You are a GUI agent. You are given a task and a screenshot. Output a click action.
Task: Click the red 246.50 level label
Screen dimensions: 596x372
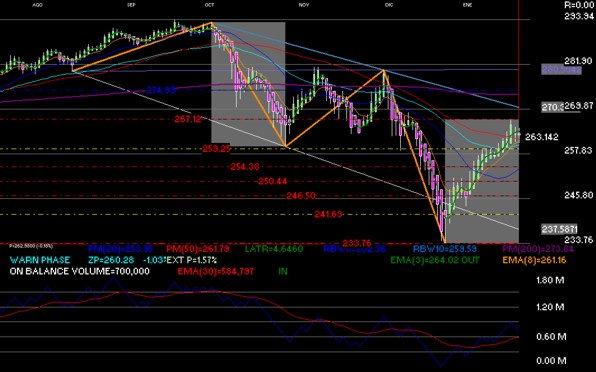(301, 196)
